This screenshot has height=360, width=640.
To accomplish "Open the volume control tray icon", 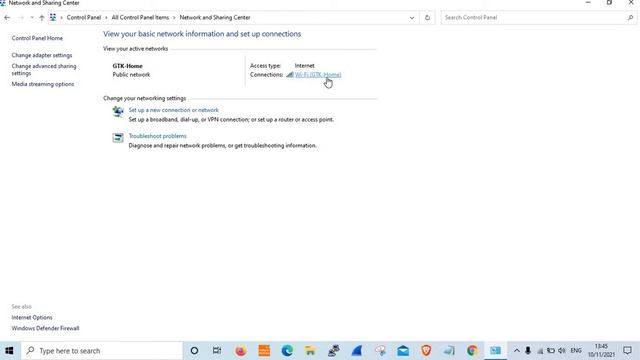I will (562, 351).
